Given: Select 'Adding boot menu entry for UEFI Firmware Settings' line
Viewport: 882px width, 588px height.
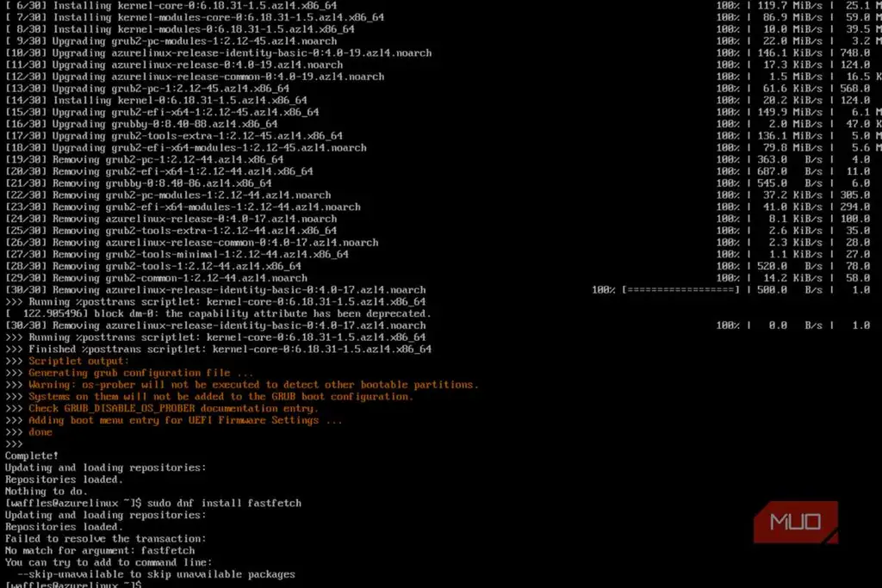Looking at the screenshot, I should (x=186, y=420).
